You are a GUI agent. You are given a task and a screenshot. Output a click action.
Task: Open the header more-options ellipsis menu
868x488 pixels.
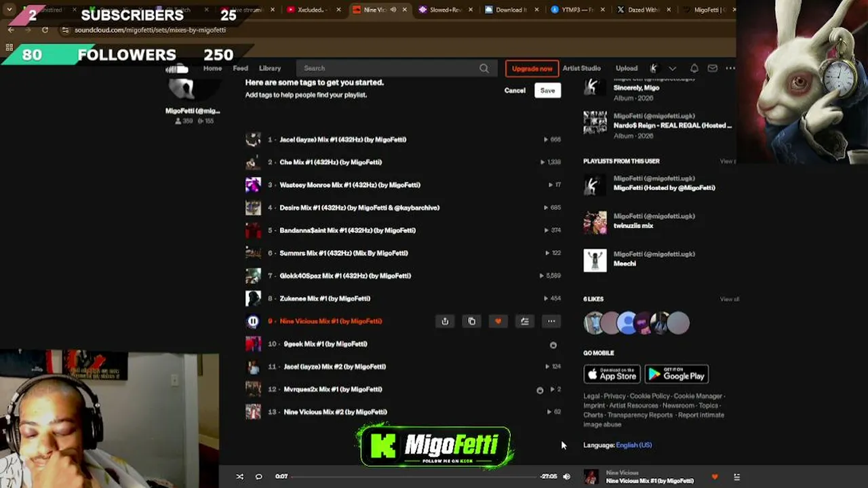730,68
